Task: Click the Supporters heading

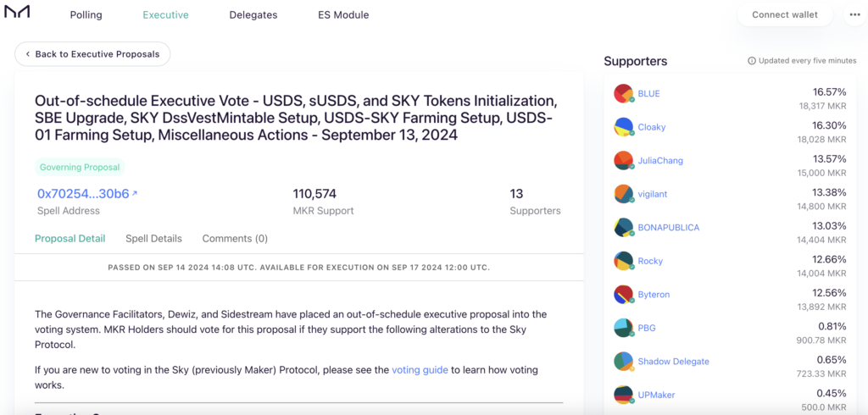Action: tap(636, 61)
